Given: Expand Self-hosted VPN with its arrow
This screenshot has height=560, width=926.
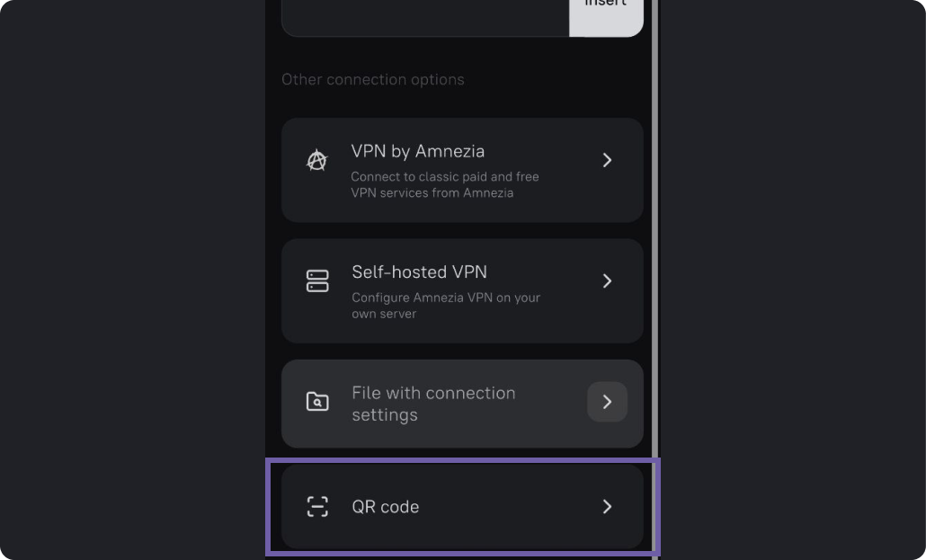Looking at the screenshot, I should [607, 281].
